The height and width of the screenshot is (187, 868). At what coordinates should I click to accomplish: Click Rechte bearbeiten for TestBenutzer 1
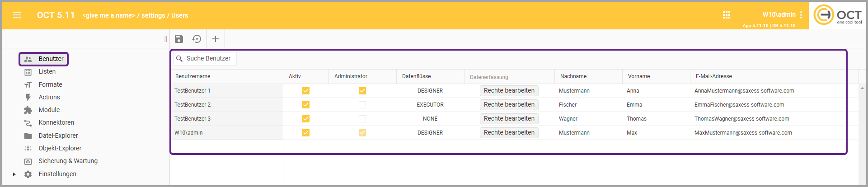tap(509, 91)
